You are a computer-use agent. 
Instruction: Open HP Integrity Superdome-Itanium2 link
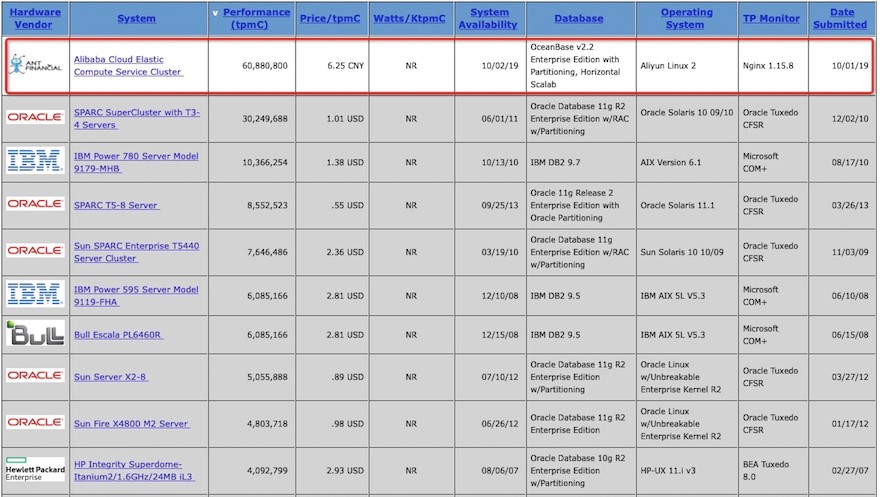click(134, 471)
